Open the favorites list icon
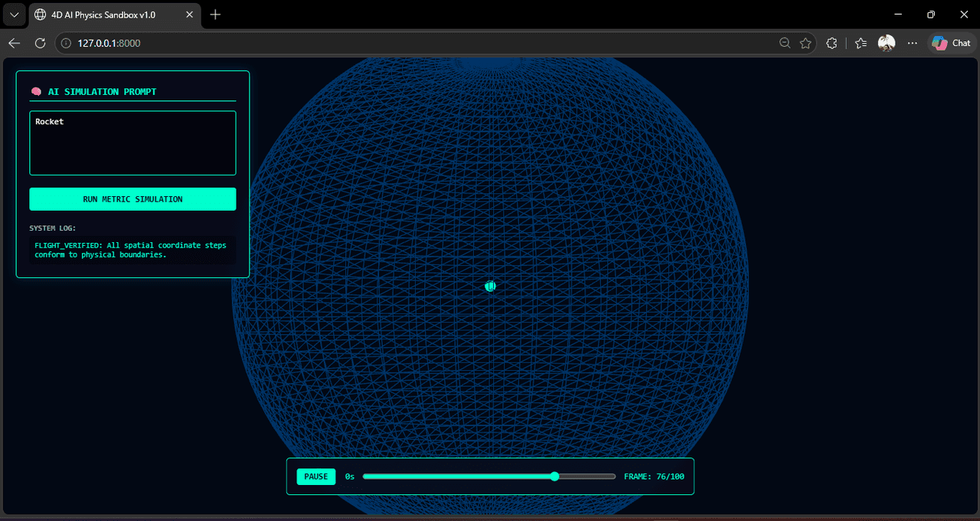This screenshot has height=521, width=980. tap(861, 44)
